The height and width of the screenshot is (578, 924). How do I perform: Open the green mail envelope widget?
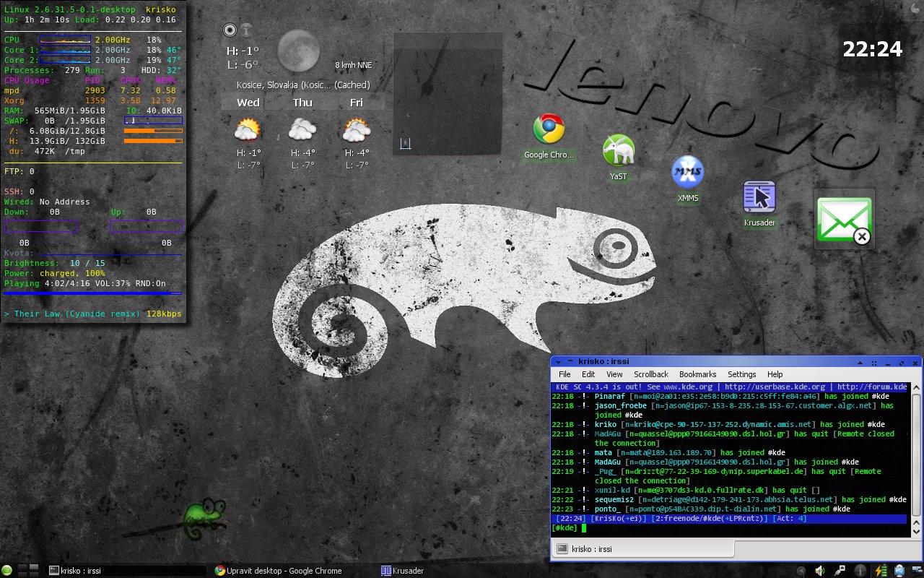pos(845,220)
